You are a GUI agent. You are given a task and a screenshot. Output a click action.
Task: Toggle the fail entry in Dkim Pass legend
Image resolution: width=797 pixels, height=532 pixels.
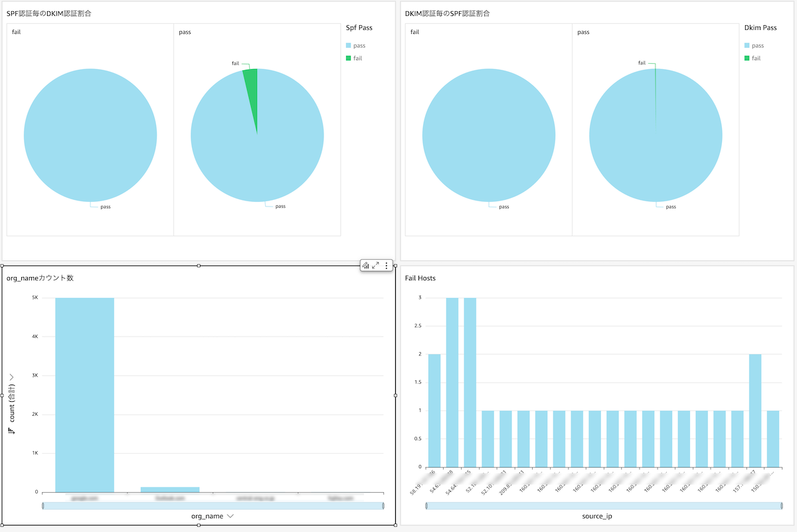(x=756, y=58)
